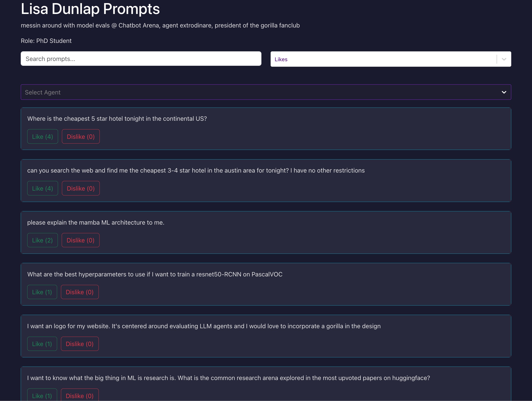Dislike the gorilla logo website prompt

(x=80, y=344)
